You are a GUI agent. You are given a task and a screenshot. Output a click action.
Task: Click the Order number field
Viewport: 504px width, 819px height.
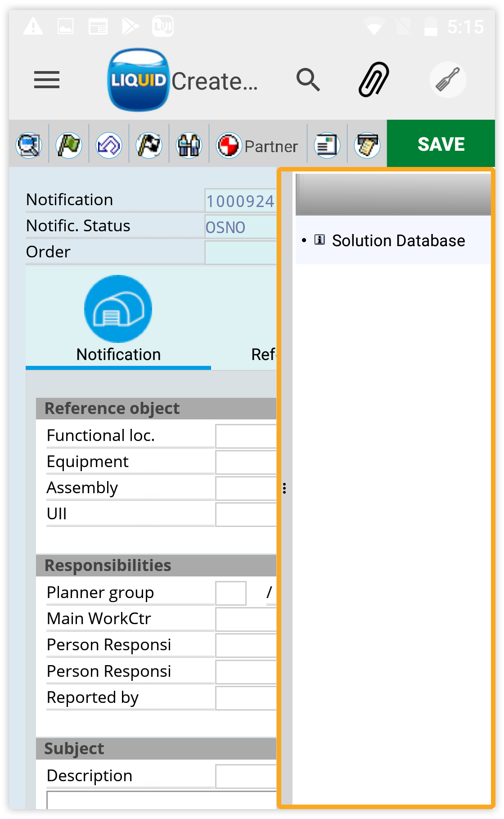point(241,252)
